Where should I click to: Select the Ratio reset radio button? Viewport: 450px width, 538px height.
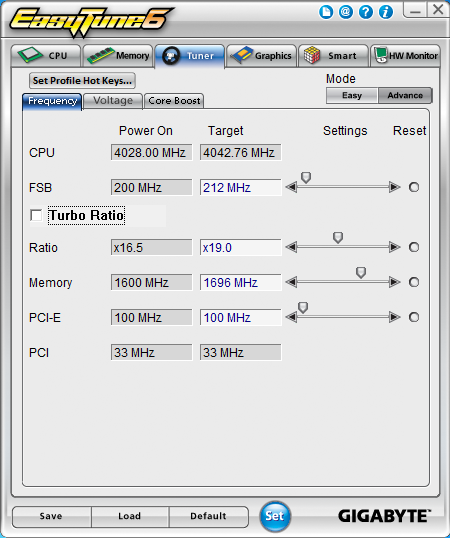click(x=414, y=247)
